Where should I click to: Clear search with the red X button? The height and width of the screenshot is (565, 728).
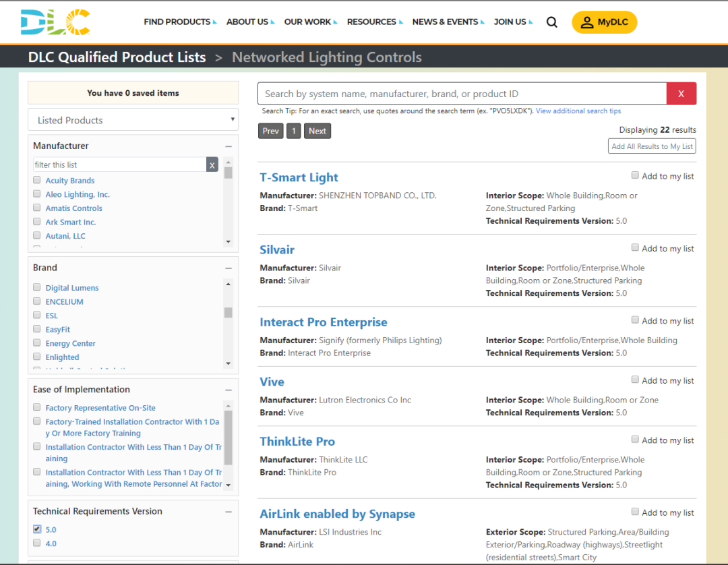(x=681, y=94)
